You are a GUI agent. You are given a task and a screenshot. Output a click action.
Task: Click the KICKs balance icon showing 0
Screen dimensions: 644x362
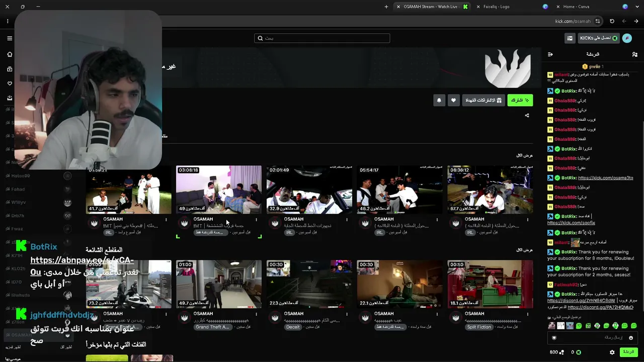(578, 352)
